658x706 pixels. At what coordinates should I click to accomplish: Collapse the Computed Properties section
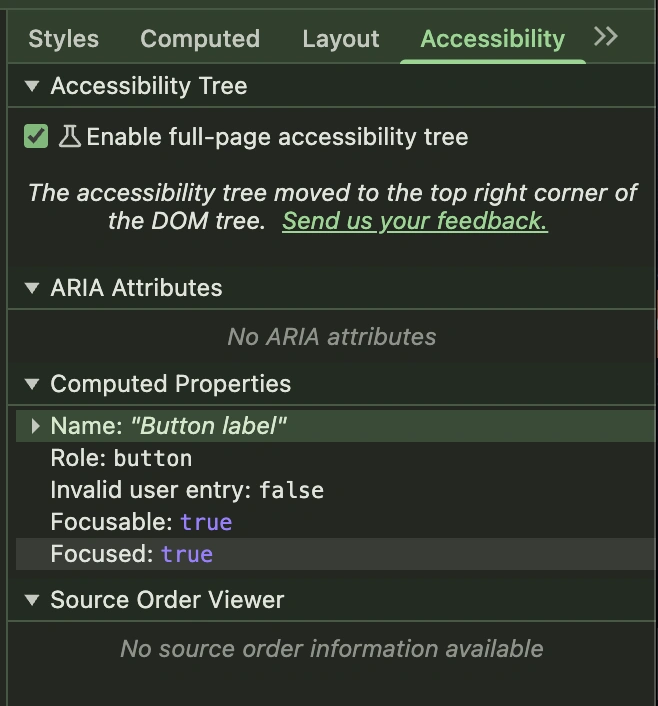tap(33, 385)
